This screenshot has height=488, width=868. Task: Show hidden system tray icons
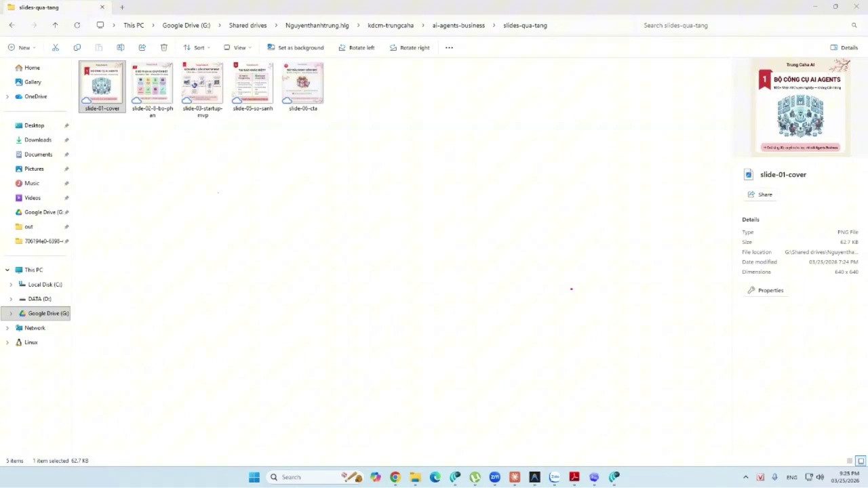point(746,477)
